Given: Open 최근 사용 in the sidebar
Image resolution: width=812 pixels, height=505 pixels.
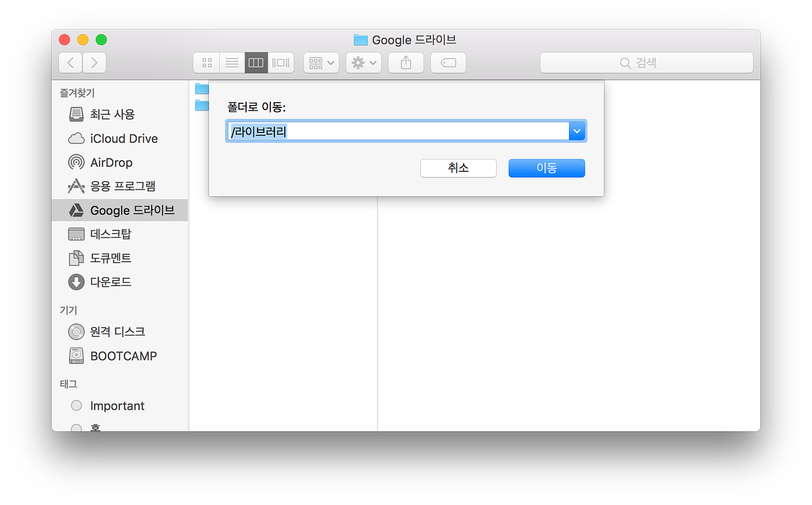Looking at the screenshot, I should (119, 114).
